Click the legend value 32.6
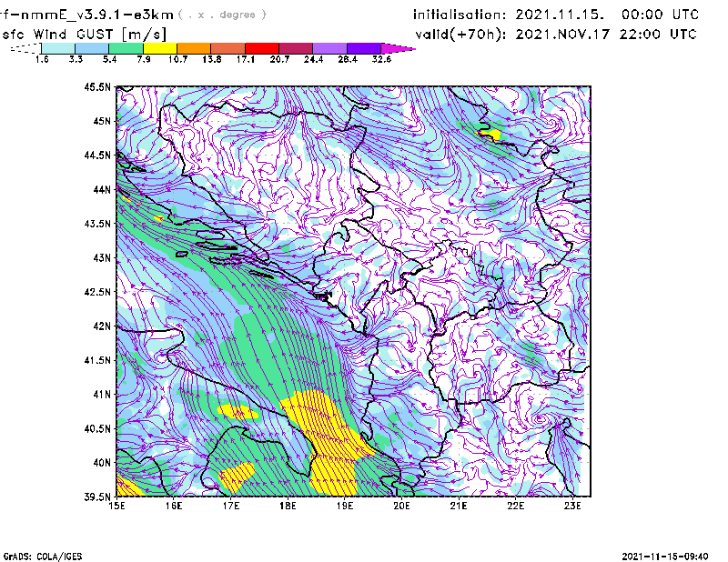 click(381, 59)
